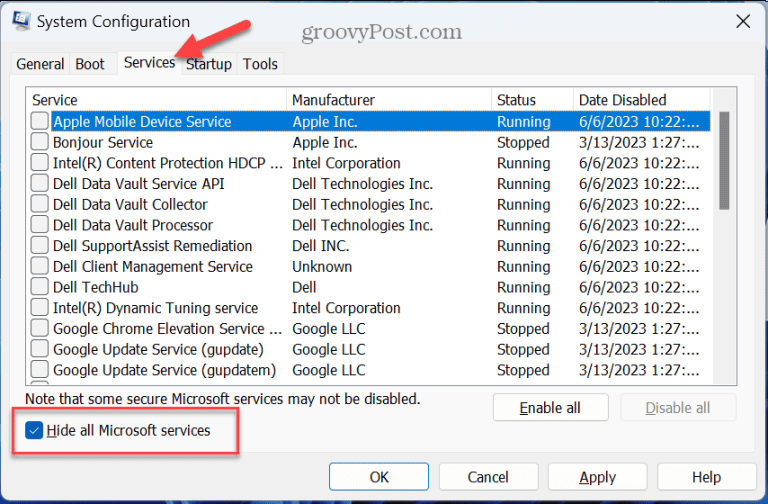
Task: Tick Dell Client Management Service checkbox
Action: coord(40,265)
